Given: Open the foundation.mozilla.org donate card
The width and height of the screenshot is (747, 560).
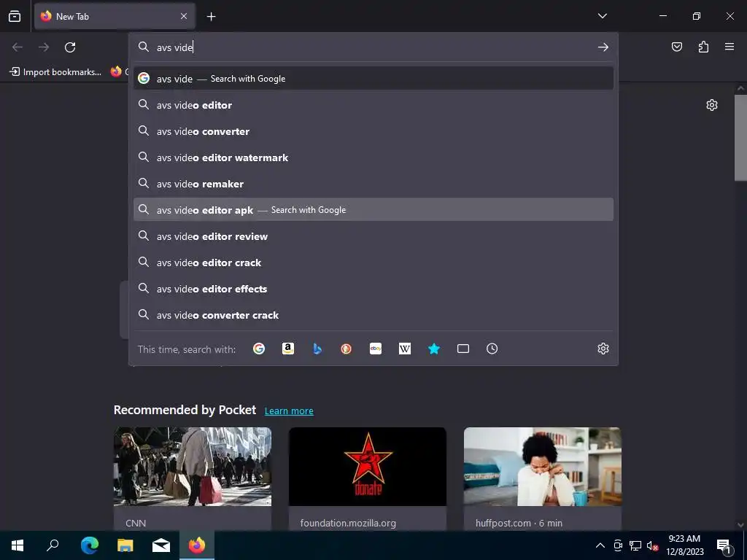Looking at the screenshot, I should tap(368, 478).
